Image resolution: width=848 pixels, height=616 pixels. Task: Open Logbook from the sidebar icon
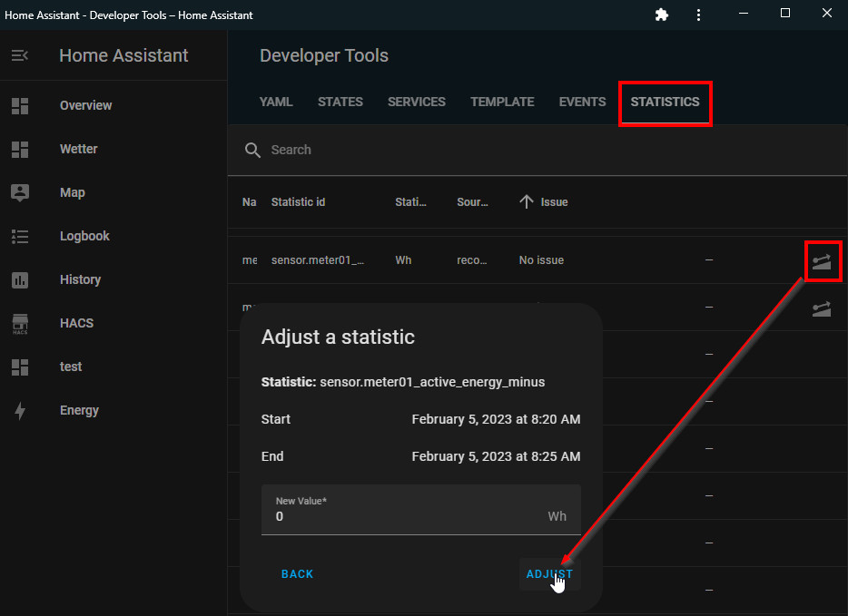[x=20, y=236]
